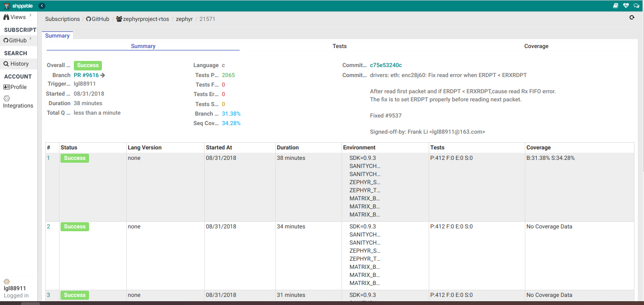
Task: Expand the Views chevron in sidebar
Action: (x=30, y=16)
